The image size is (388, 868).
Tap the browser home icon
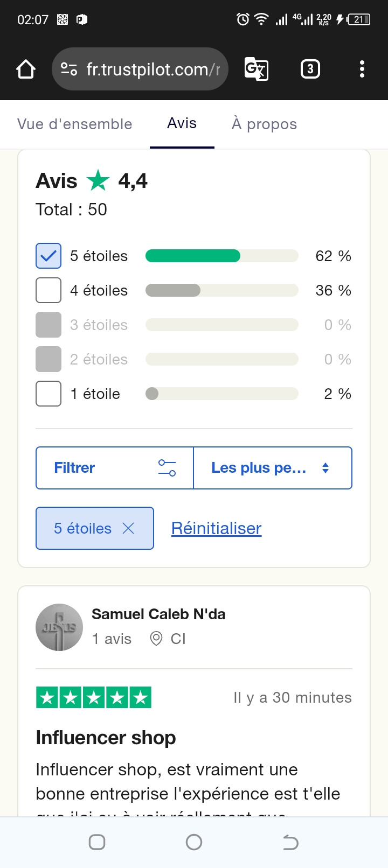(x=26, y=69)
